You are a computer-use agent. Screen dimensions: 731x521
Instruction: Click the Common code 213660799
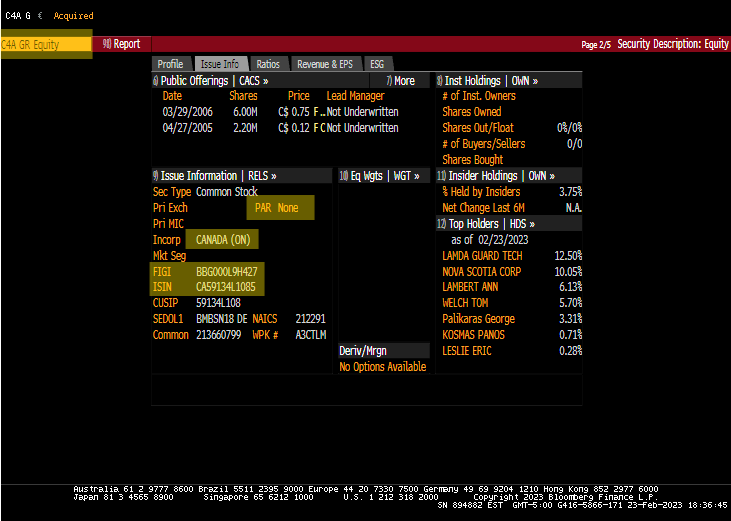pos(219,335)
